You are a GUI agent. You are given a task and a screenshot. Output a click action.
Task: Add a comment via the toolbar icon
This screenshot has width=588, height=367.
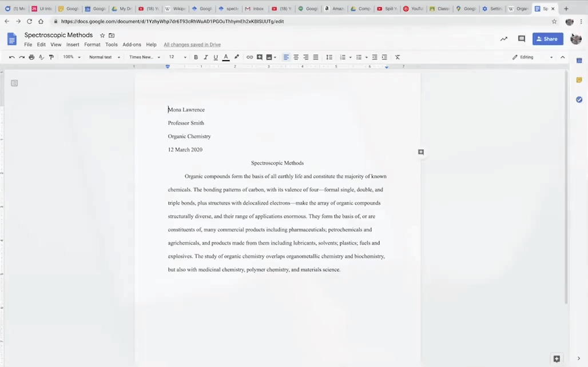pyautogui.click(x=259, y=57)
